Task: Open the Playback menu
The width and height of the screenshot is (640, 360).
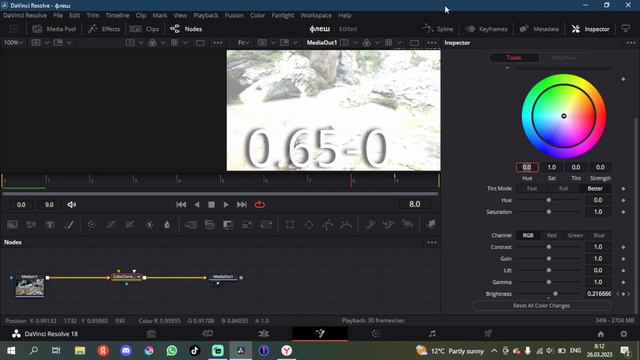Action: pos(206,16)
